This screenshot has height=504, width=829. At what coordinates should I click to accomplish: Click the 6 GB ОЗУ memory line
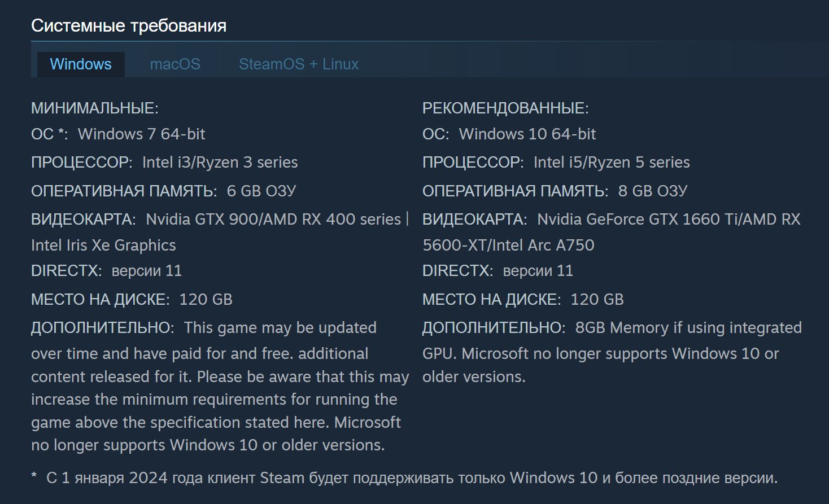(x=164, y=191)
